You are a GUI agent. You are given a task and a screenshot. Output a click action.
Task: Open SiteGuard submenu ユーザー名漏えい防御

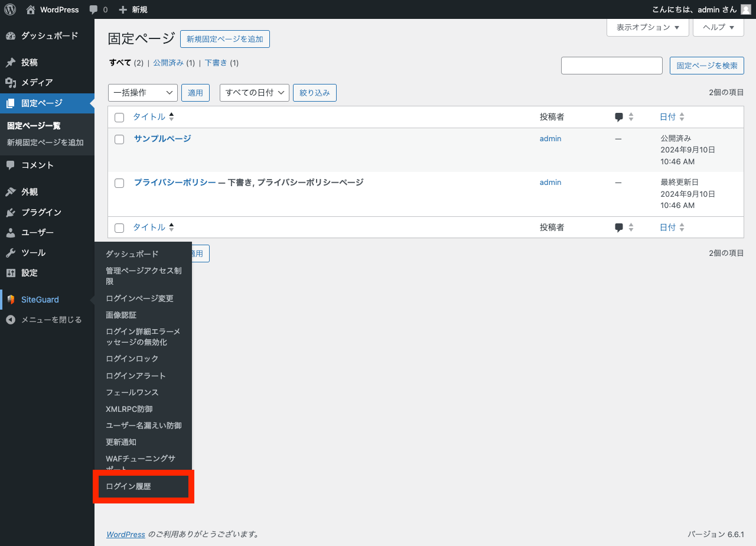point(143,425)
